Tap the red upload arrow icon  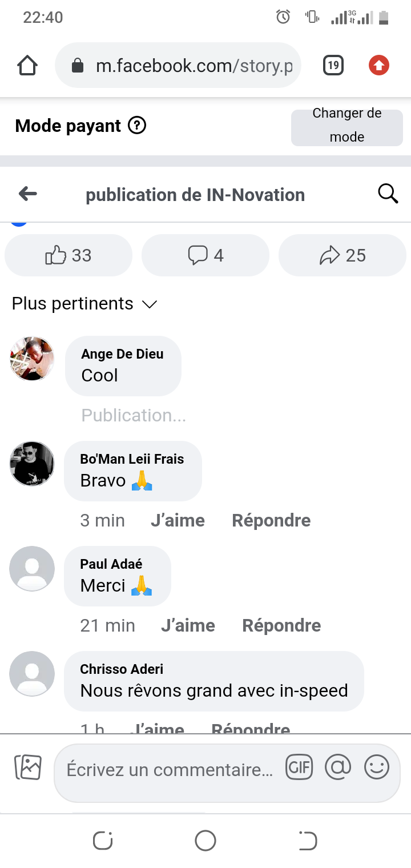point(378,66)
